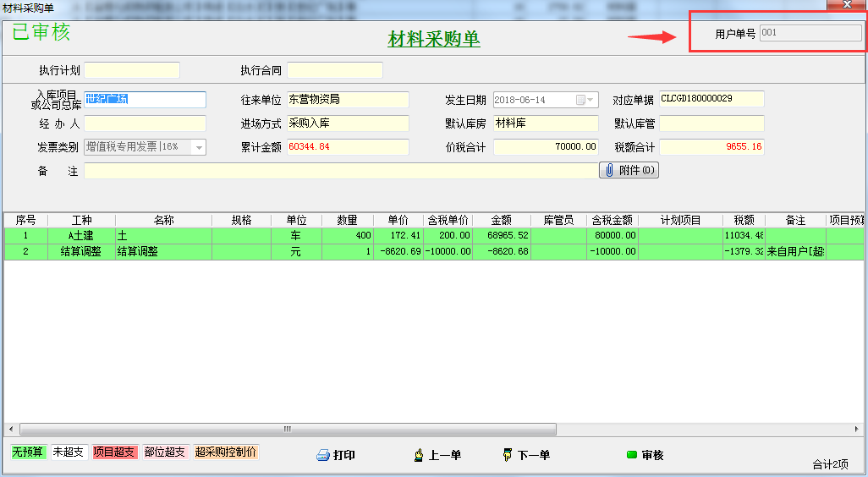Click the 单位 column header
The height and width of the screenshot is (477, 868).
pyautogui.click(x=296, y=220)
